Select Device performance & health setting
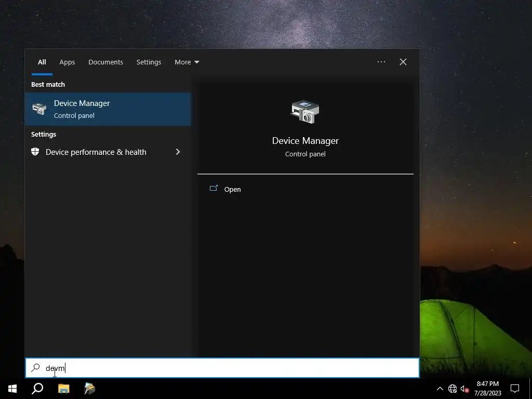Viewport: 532px width, 399px height. 108,152
